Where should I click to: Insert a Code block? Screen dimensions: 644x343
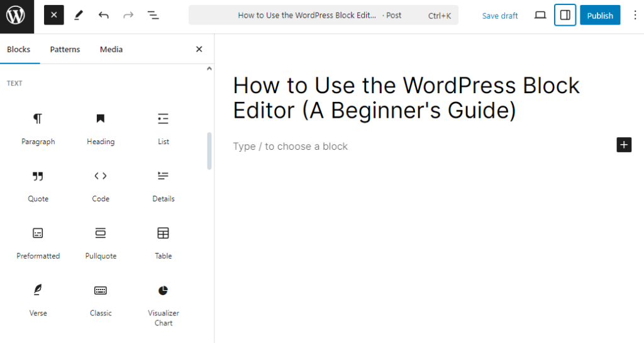[x=101, y=186]
